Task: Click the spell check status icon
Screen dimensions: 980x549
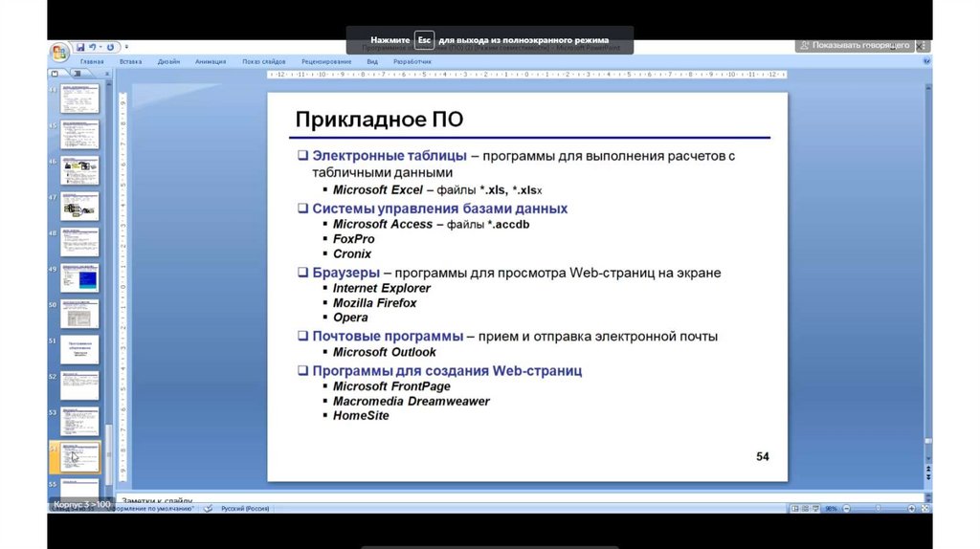Action: click(208, 509)
